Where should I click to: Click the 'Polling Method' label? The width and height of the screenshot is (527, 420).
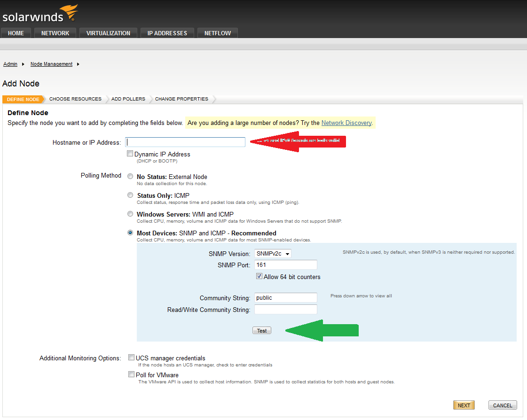pos(101,175)
